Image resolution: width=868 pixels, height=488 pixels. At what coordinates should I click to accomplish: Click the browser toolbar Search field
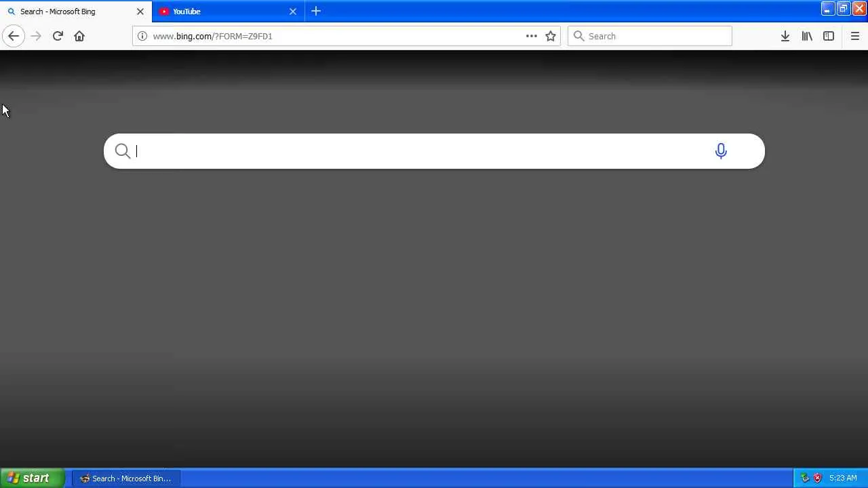650,36
